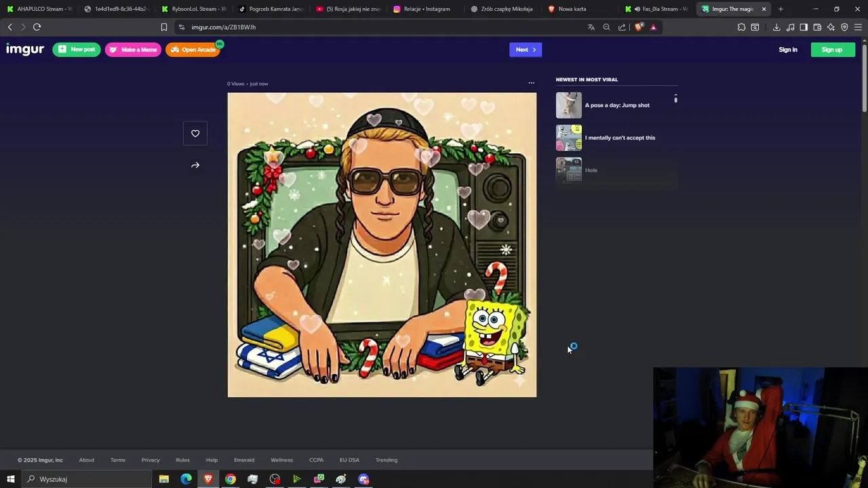868x488 pixels.
Task: Open the extensions puzzle icon
Action: click(x=741, y=27)
